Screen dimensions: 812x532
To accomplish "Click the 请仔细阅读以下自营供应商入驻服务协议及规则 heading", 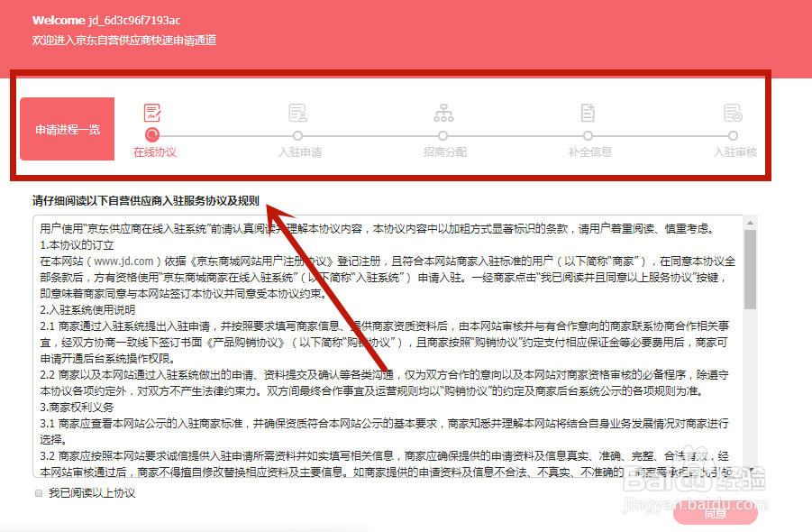I will pos(145,200).
